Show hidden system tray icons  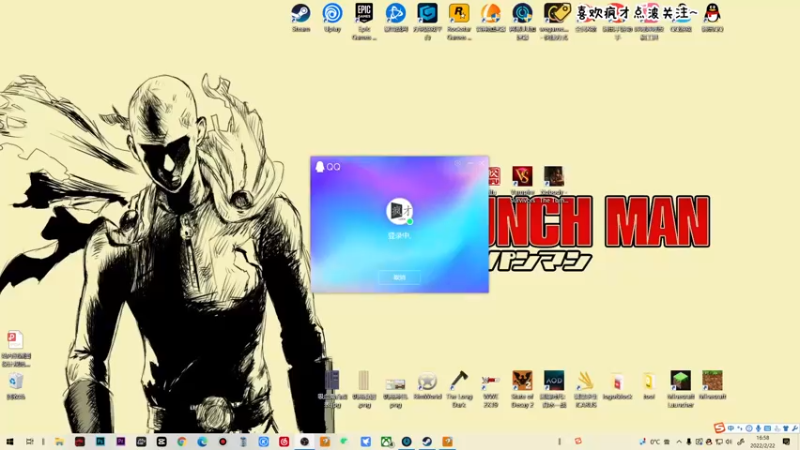tap(679, 442)
